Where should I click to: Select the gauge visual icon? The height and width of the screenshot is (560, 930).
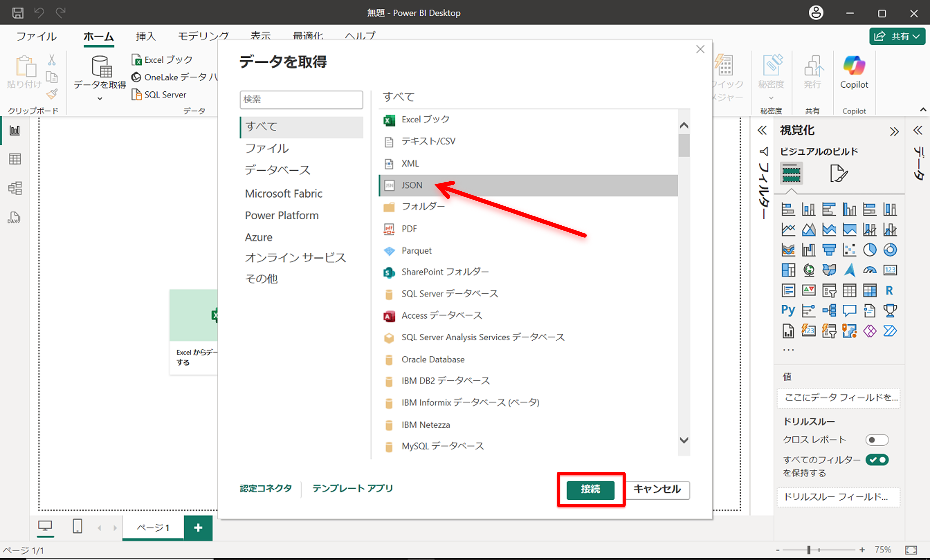870,270
